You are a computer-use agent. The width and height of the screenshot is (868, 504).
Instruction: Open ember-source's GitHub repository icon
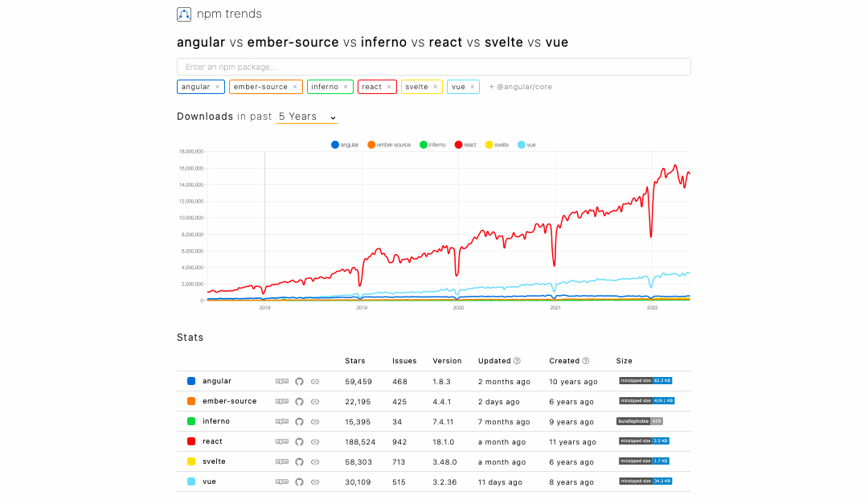[299, 402]
